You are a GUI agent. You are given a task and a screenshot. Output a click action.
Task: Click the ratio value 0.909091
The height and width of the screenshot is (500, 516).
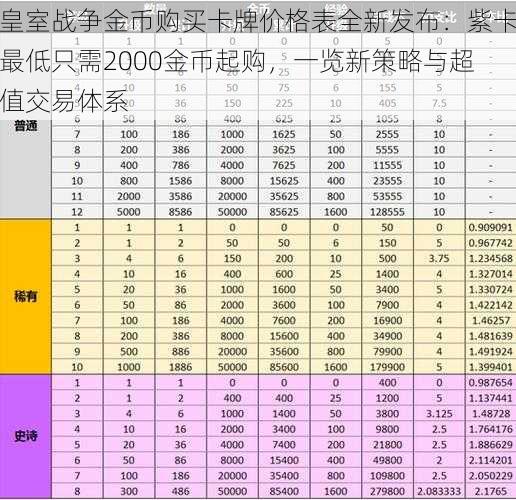tap(490, 227)
